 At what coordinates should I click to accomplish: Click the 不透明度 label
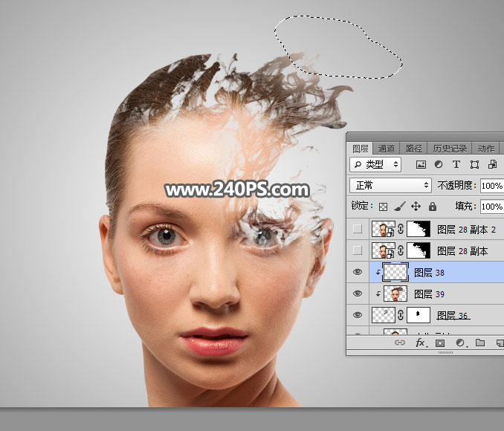tap(456, 185)
